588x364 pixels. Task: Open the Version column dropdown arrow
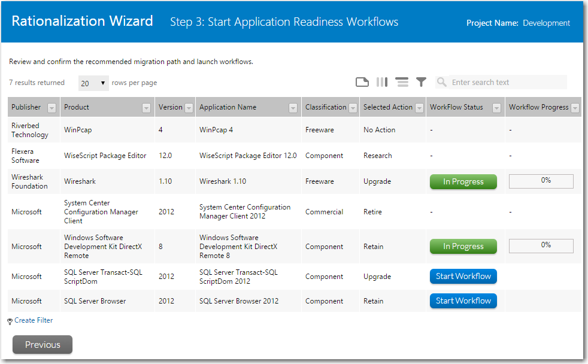point(189,108)
